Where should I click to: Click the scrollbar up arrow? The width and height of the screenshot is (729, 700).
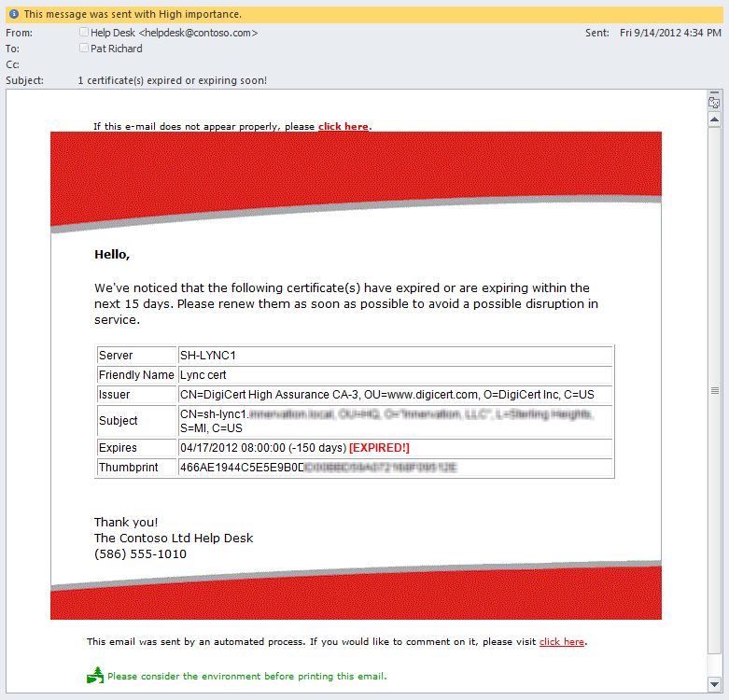(714, 119)
